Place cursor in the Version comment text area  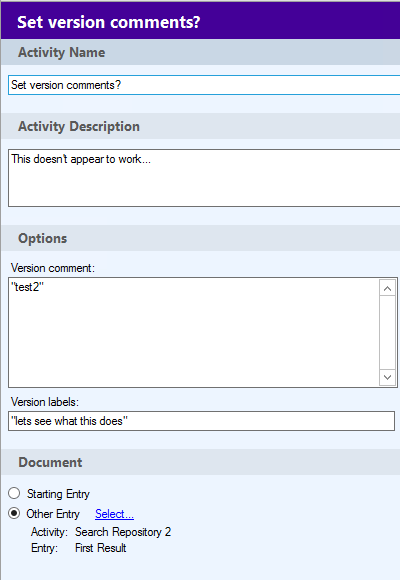pos(194,332)
